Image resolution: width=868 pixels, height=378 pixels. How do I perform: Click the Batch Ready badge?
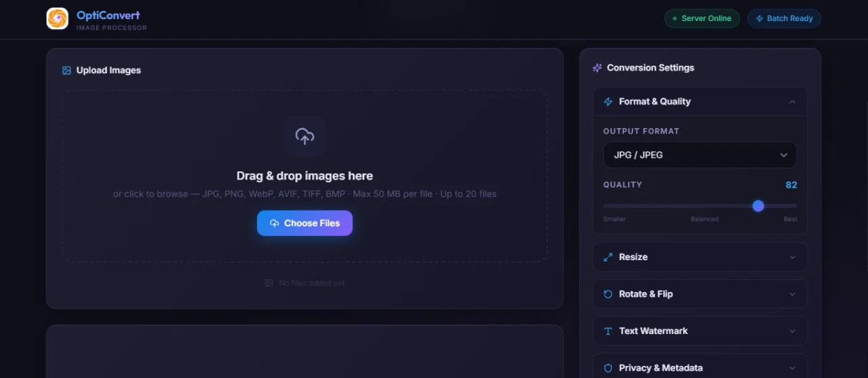pos(784,18)
